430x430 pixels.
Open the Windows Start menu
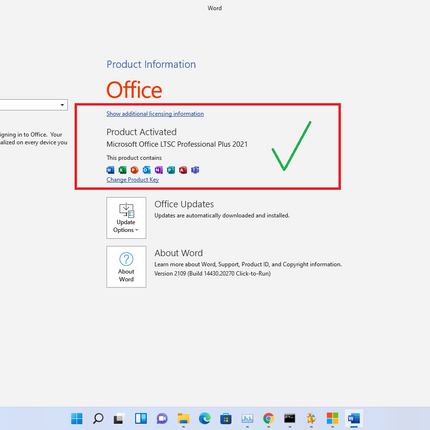pos(77,418)
